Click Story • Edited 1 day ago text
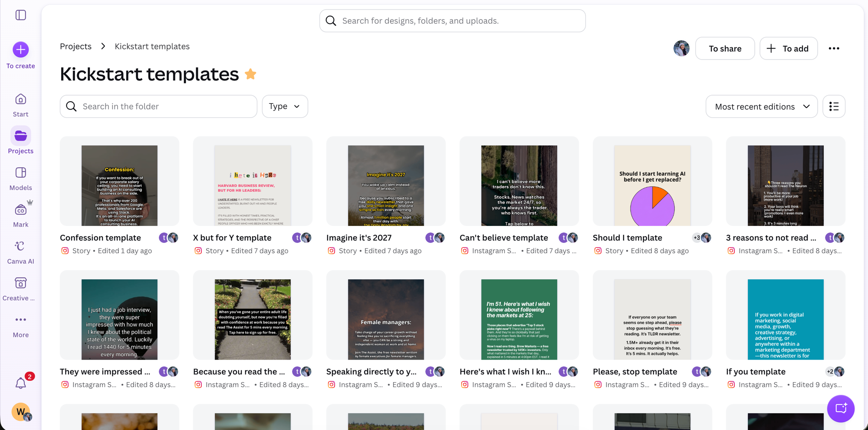 pos(112,251)
